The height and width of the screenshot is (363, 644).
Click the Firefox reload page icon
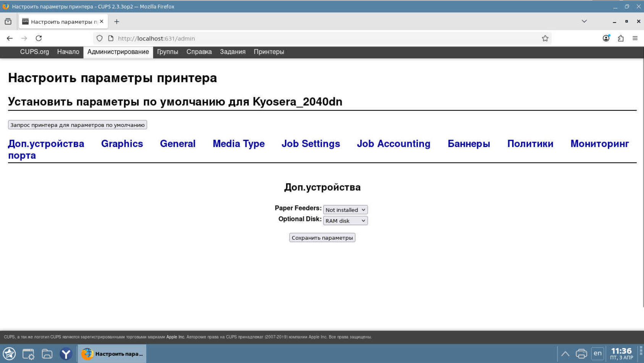[39, 38]
